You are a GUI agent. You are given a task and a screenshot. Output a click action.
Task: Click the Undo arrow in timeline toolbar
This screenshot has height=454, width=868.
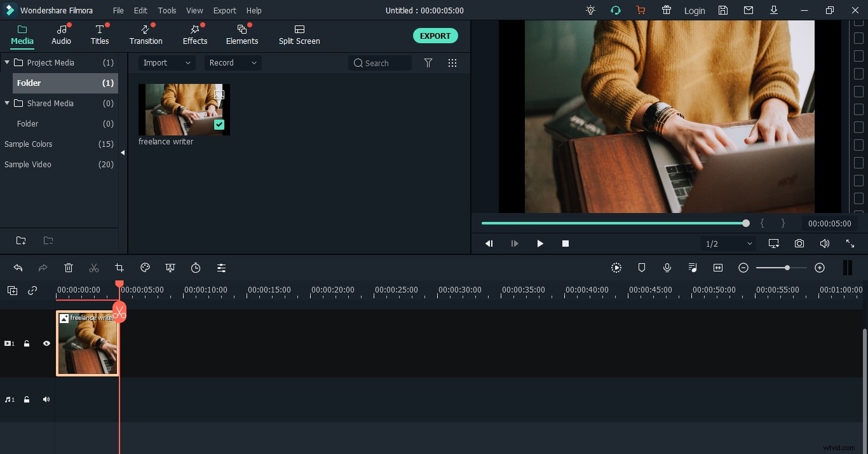18,268
